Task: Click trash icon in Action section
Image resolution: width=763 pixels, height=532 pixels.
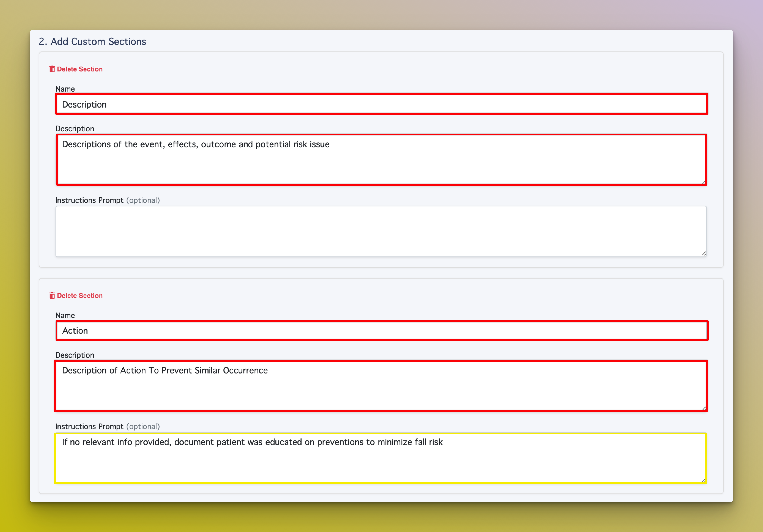Action: (x=52, y=296)
